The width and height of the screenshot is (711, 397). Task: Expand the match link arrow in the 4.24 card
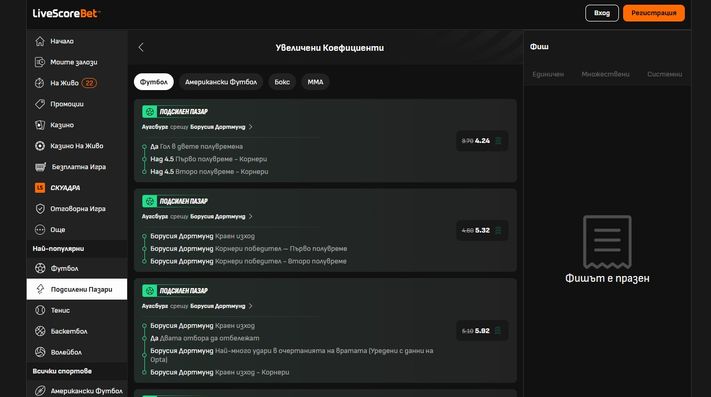251,127
